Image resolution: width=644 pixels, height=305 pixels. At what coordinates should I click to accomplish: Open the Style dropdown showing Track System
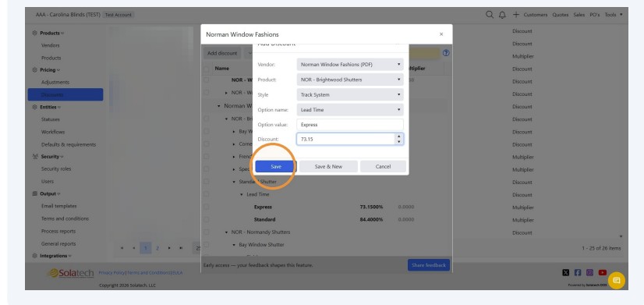coord(350,94)
